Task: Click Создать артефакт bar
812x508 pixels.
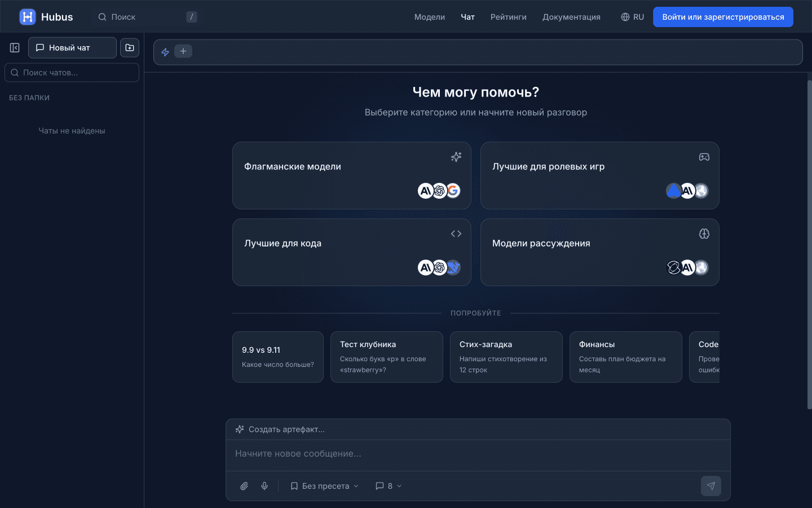Action: point(478,430)
